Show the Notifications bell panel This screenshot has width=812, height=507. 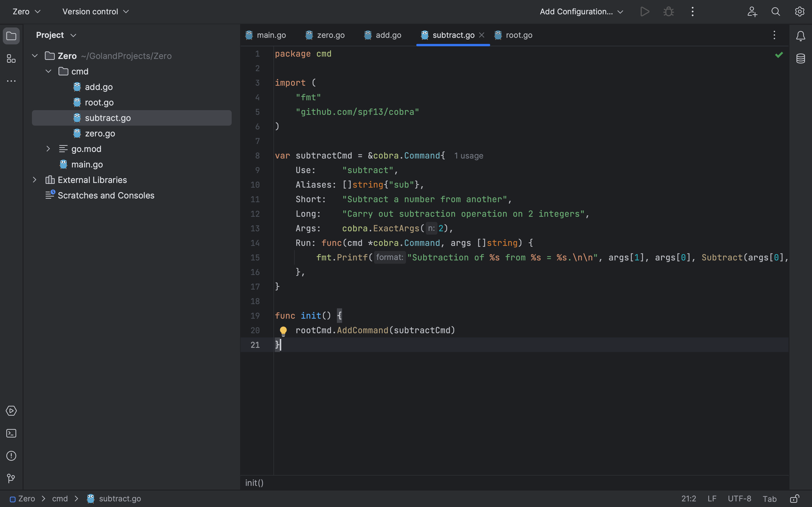800,36
